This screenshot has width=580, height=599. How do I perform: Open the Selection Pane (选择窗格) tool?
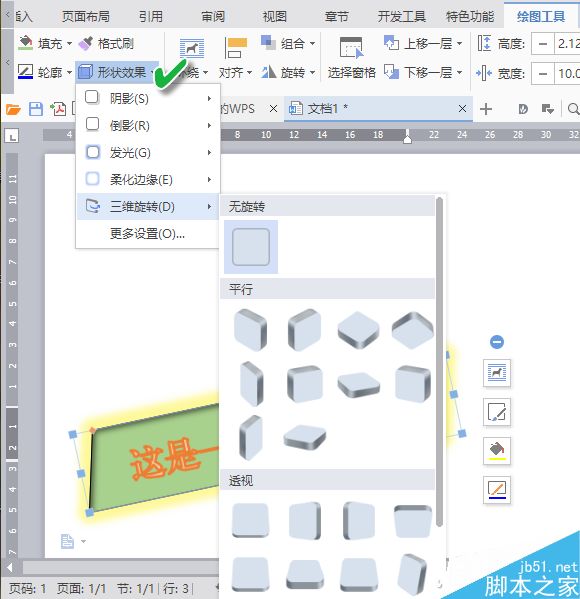coord(351,57)
